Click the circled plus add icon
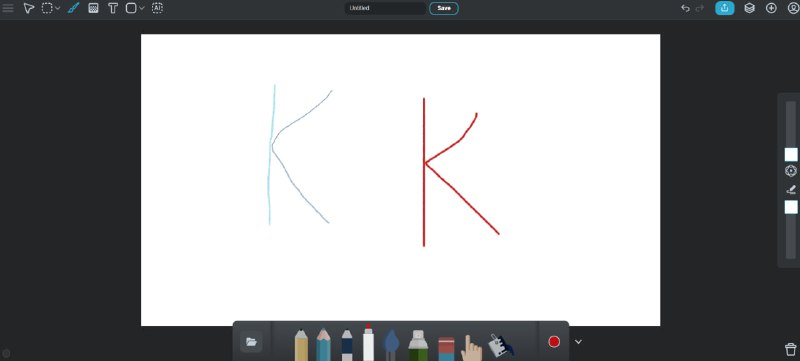Image resolution: width=800 pixels, height=361 pixels. [771, 8]
